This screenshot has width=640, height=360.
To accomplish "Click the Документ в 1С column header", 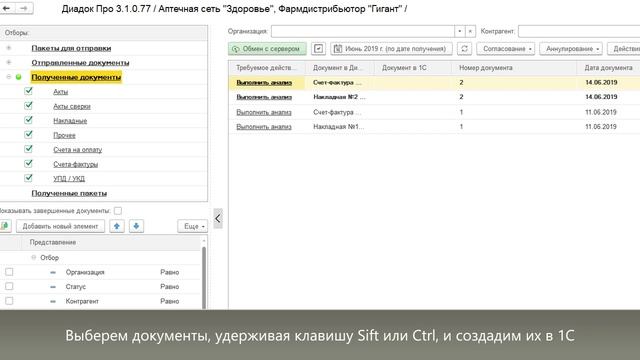I will point(413,68).
